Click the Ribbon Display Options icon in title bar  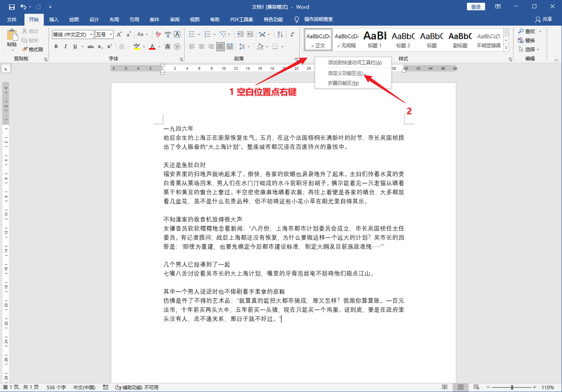(498, 7)
